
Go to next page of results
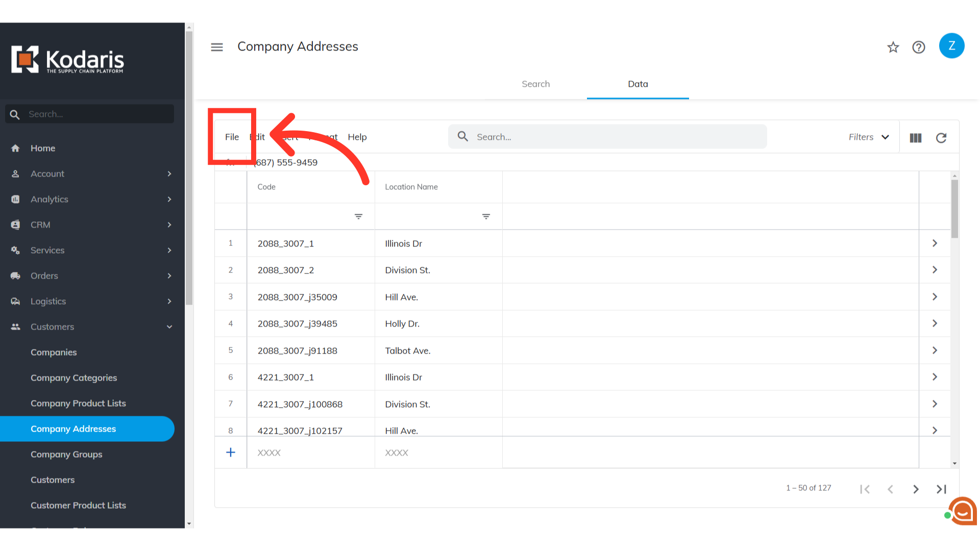click(x=916, y=489)
